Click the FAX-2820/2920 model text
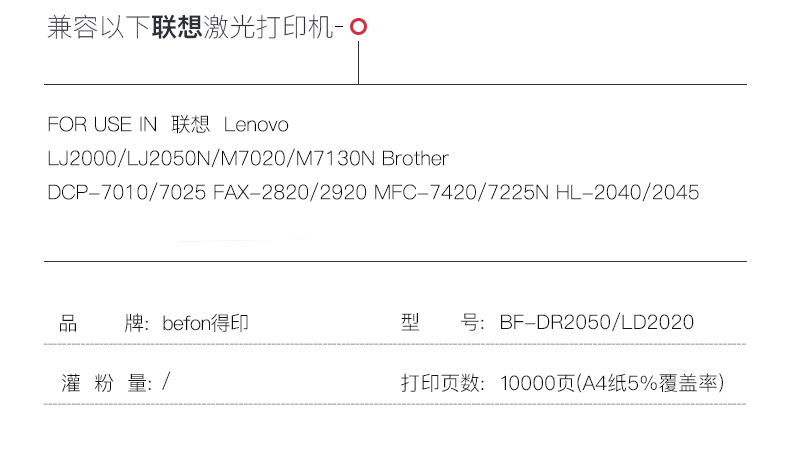This screenshot has width=790, height=475. (290, 192)
